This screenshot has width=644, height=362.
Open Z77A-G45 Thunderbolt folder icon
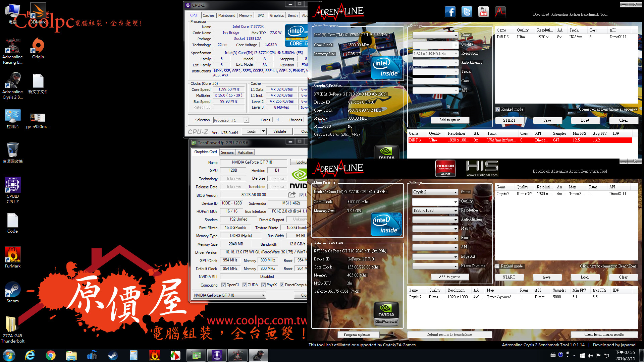point(13,330)
